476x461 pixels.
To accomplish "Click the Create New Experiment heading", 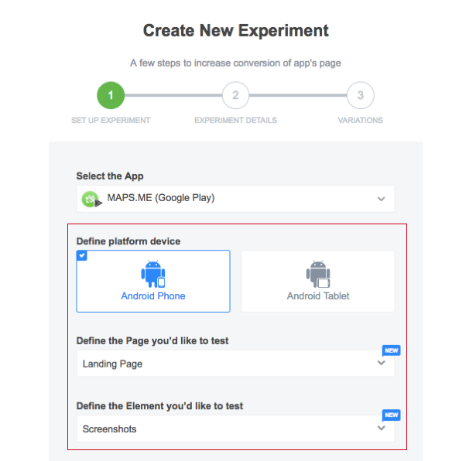I will coord(235,31).
